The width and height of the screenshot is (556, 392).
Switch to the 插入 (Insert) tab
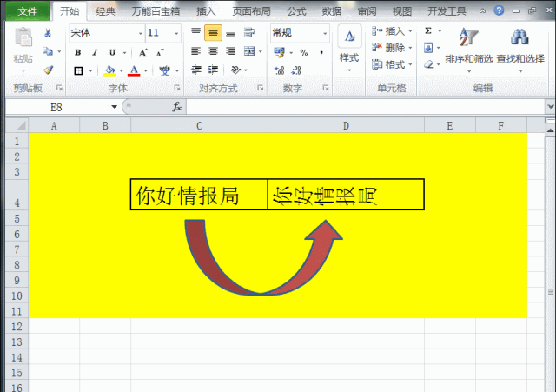pyautogui.click(x=206, y=11)
